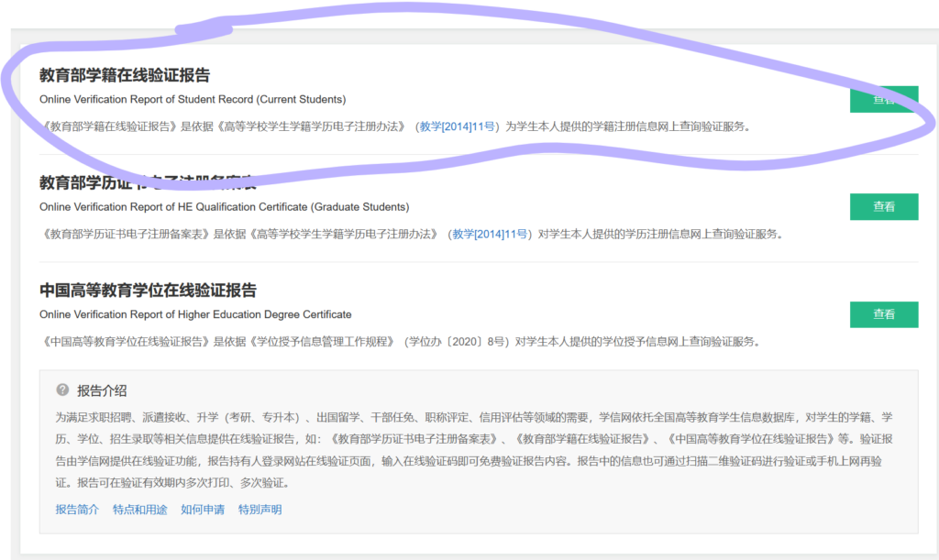Click the 教育部学籍在线验证报告 heading
This screenshot has width=939, height=560.
click(124, 75)
